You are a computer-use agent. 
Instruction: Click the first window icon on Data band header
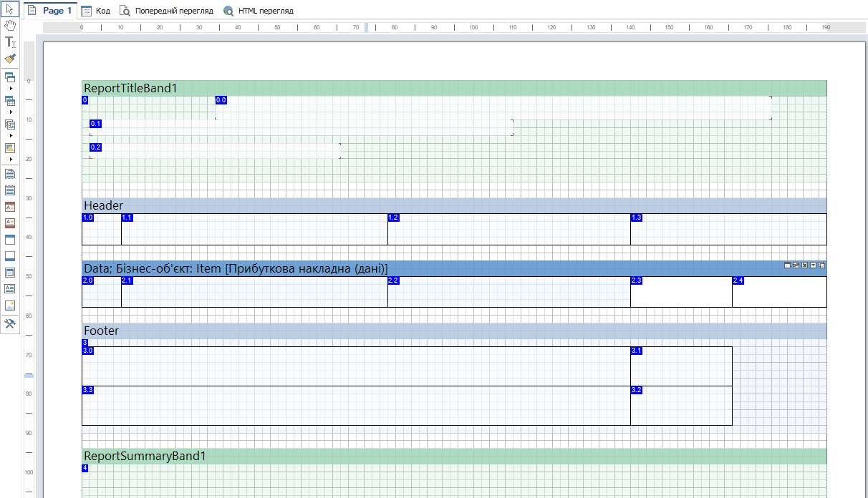[x=788, y=265]
